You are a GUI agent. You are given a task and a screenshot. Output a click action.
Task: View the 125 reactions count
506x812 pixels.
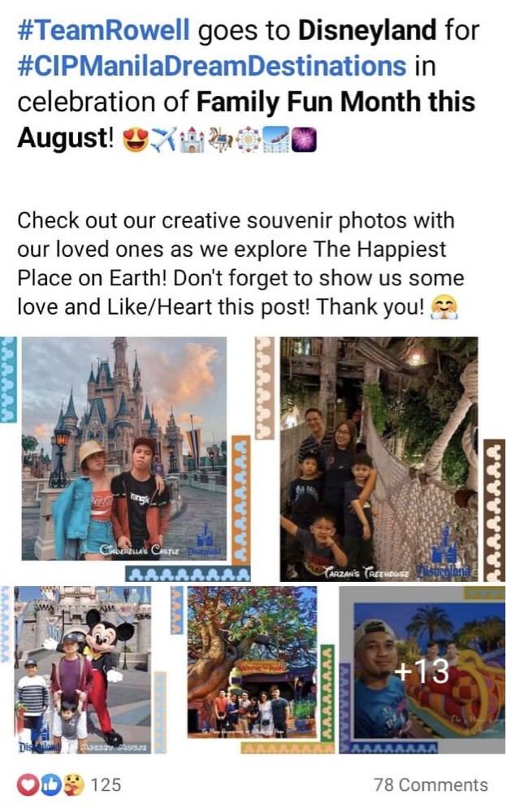[106, 785]
